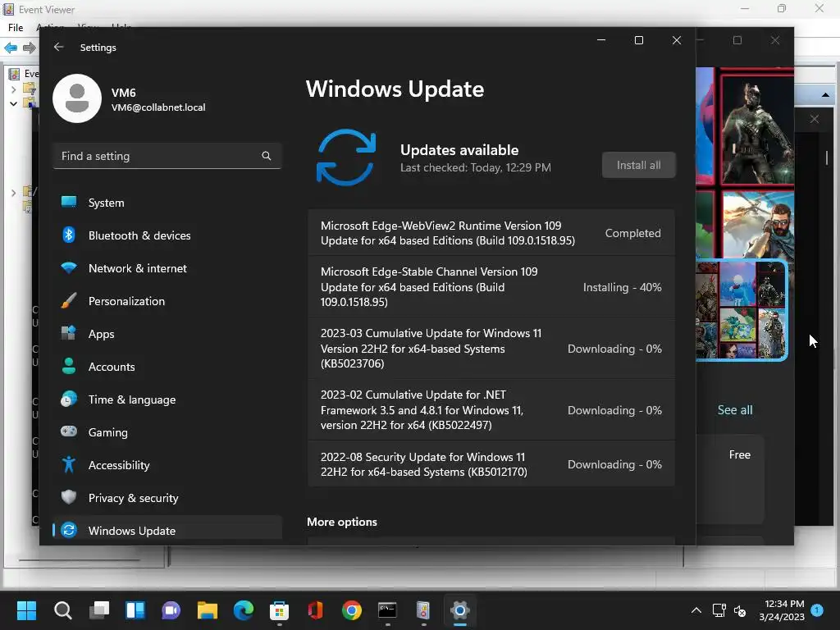Select the KB5023706 cumulative update entry
Screen dimensions: 840x630
[x=491, y=348]
